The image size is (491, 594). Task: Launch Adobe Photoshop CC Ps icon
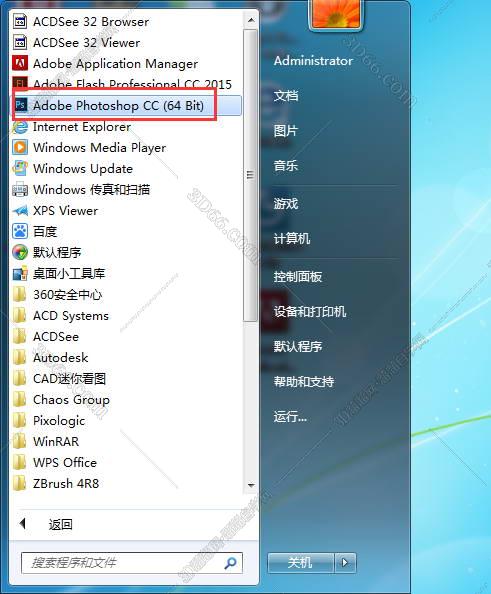(x=21, y=105)
